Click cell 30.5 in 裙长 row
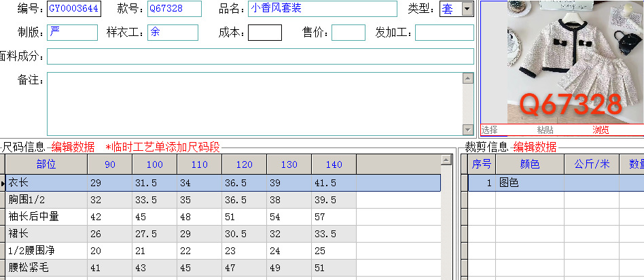 [x=244, y=234]
